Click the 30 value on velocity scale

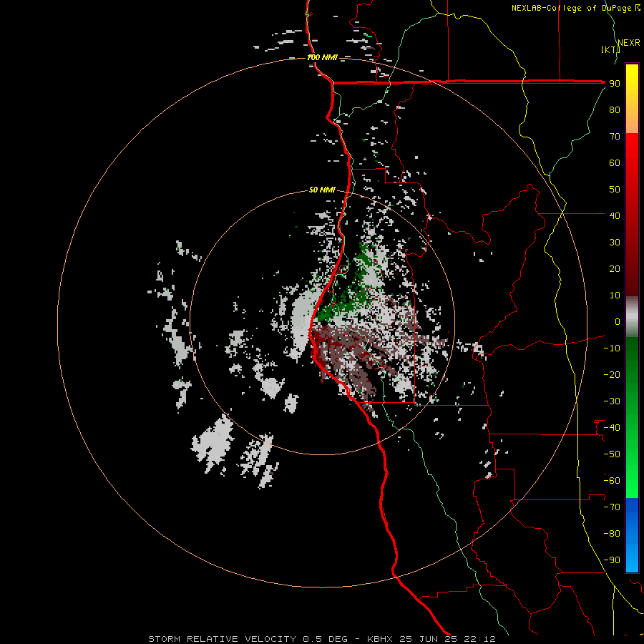615,243
